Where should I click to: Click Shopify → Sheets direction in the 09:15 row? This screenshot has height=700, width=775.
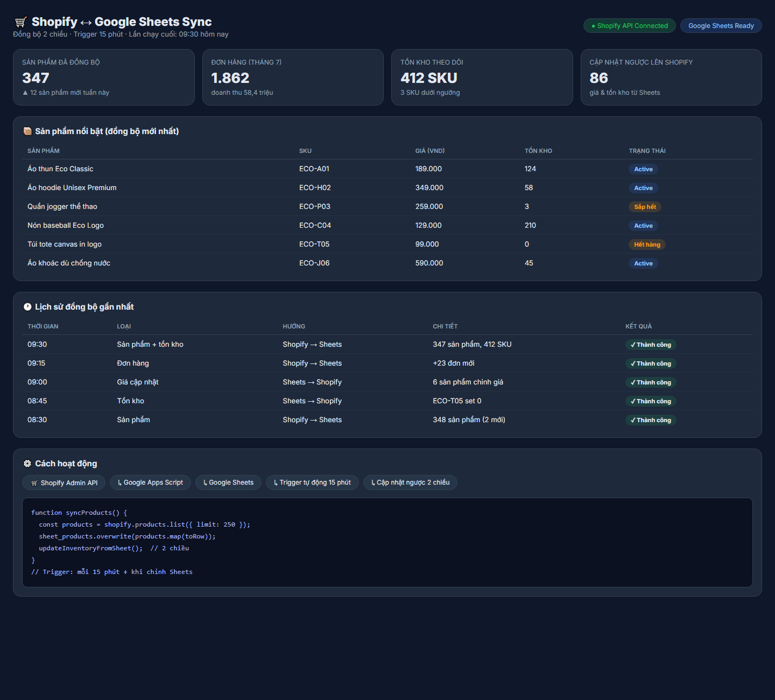(312, 363)
